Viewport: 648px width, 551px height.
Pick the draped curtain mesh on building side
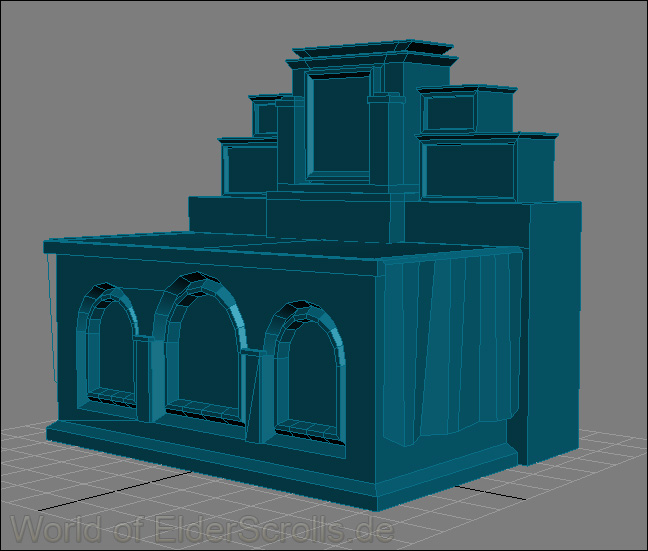(452, 347)
